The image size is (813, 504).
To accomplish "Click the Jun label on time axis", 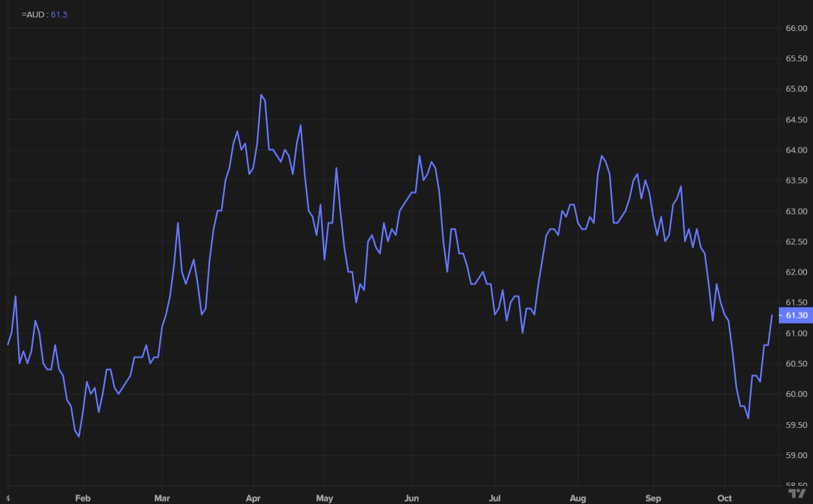I will pyautogui.click(x=411, y=498).
